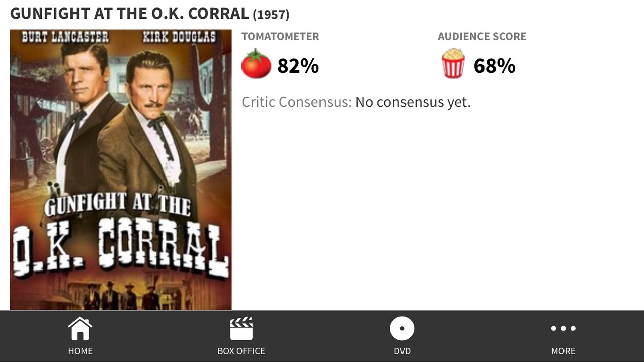This screenshot has width=644, height=362.
Task: Tap the Home house icon
Action: [x=80, y=329]
